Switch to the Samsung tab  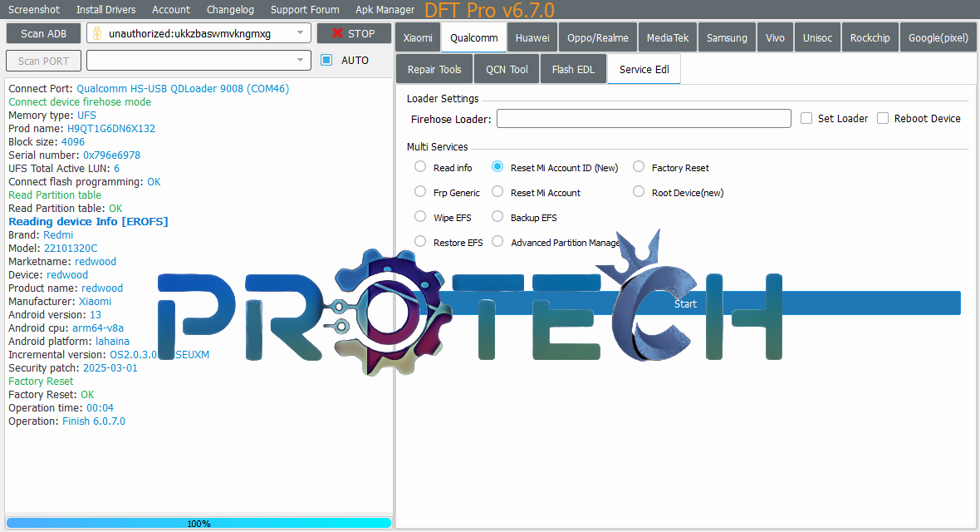(x=727, y=37)
